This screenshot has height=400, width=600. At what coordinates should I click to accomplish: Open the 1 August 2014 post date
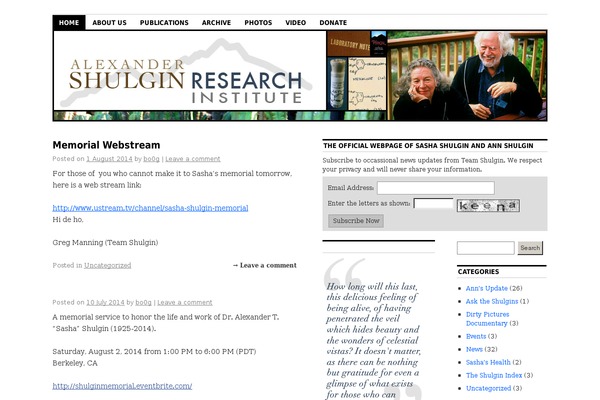[109, 159]
